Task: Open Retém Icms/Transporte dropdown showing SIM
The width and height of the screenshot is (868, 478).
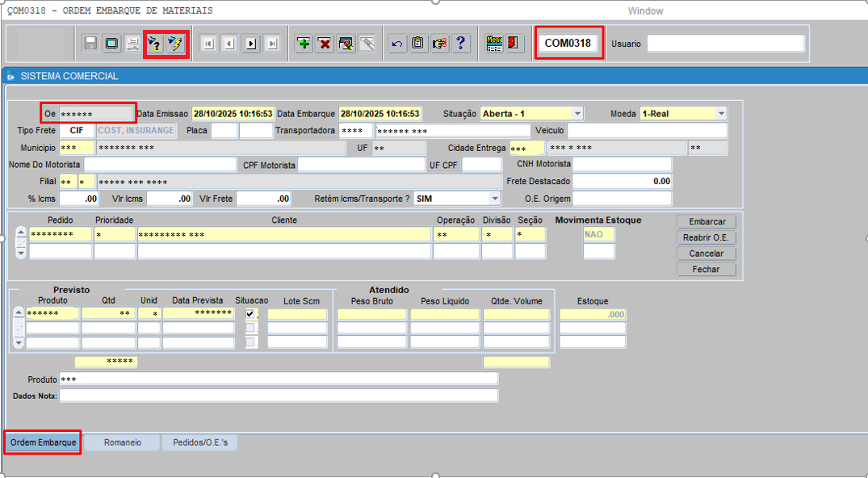Action: click(495, 199)
